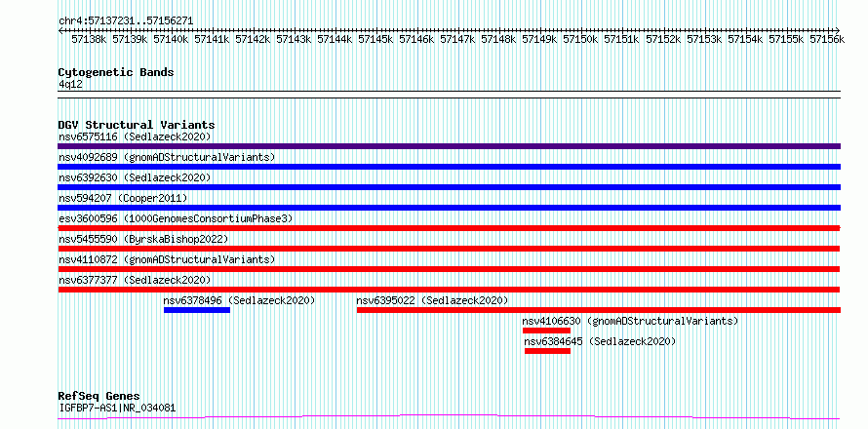The width and height of the screenshot is (868, 429).
Task: Click the esv3600596 1000Genomes red bar
Action: pyautogui.click(x=449, y=228)
